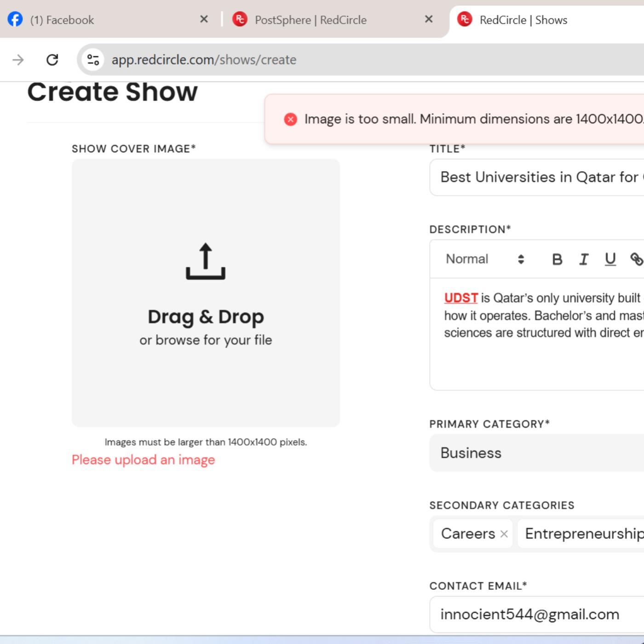Click the SHOW COVER IMAGE label

click(x=134, y=149)
